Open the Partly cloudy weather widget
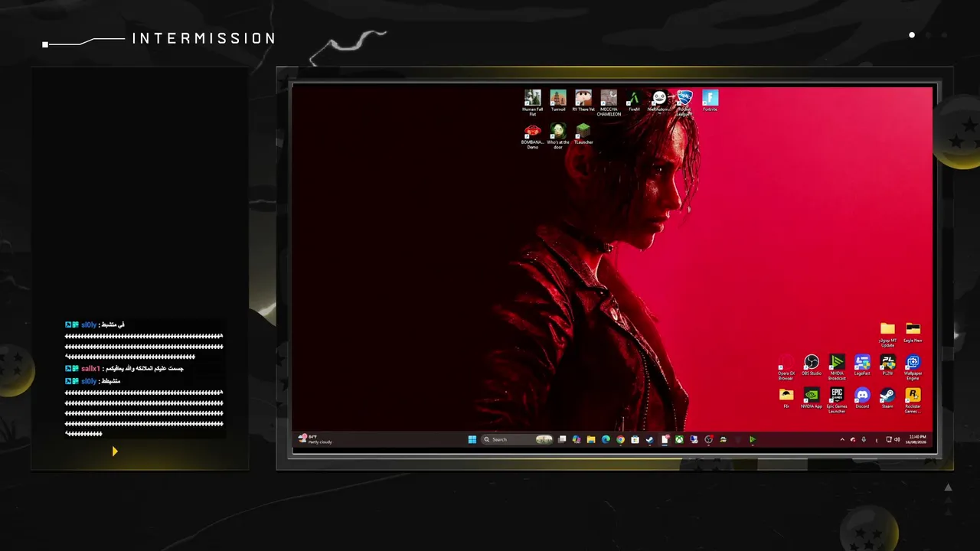This screenshot has height=551, width=980. pyautogui.click(x=315, y=439)
